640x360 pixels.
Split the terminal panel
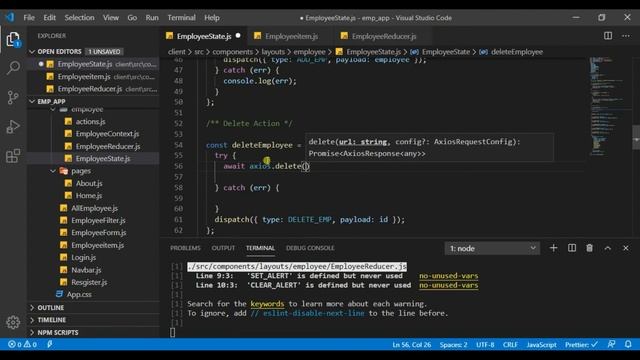tap(572, 248)
